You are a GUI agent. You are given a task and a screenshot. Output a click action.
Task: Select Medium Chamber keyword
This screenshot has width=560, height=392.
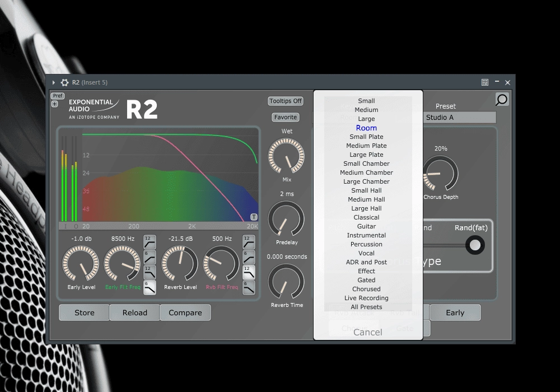tap(366, 172)
